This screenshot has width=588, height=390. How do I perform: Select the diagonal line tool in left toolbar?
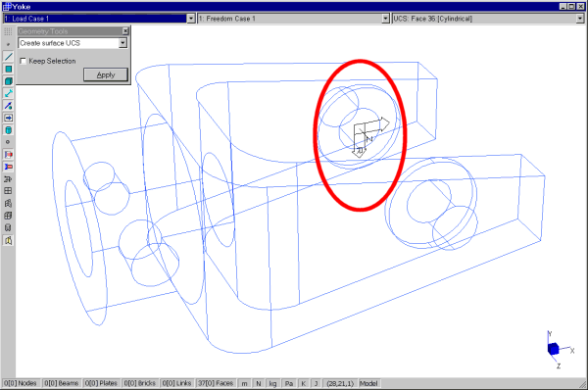coord(8,57)
